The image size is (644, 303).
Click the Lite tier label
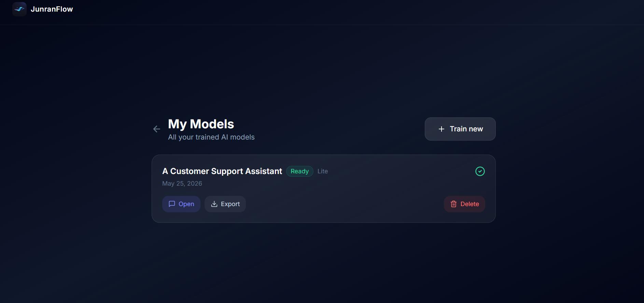[x=323, y=171]
